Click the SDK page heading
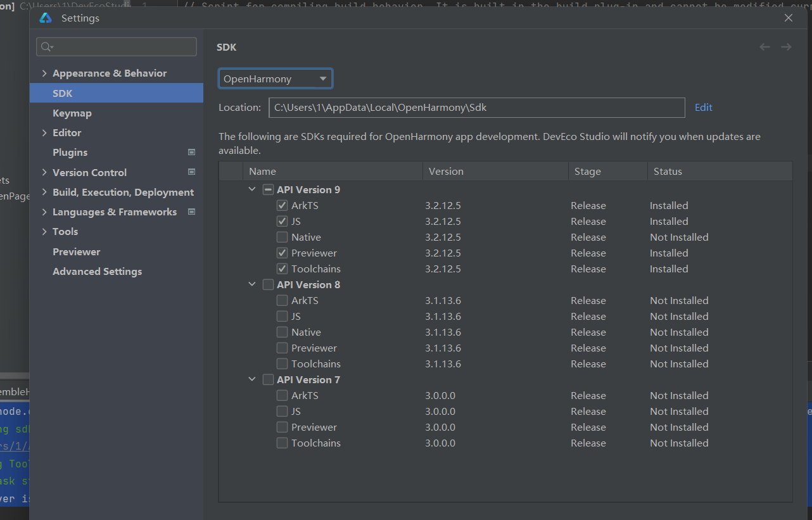Screen dimensions: 812x520 [227, 47]
